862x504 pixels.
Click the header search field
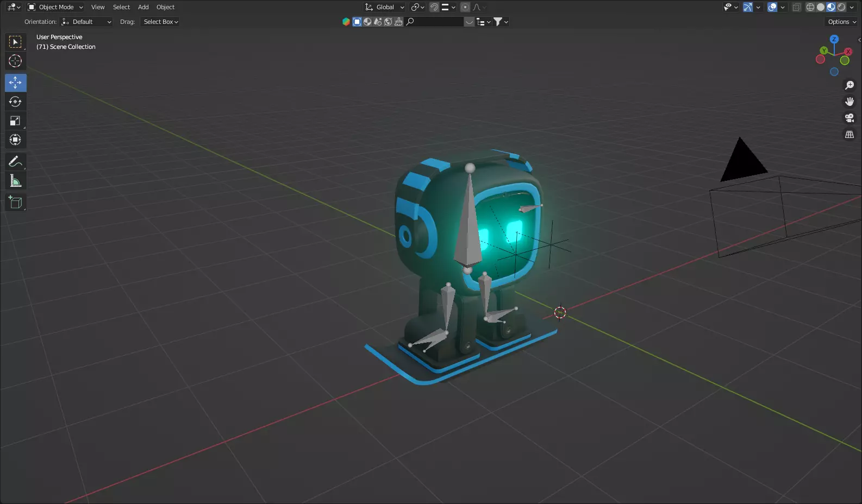[434, 22]
